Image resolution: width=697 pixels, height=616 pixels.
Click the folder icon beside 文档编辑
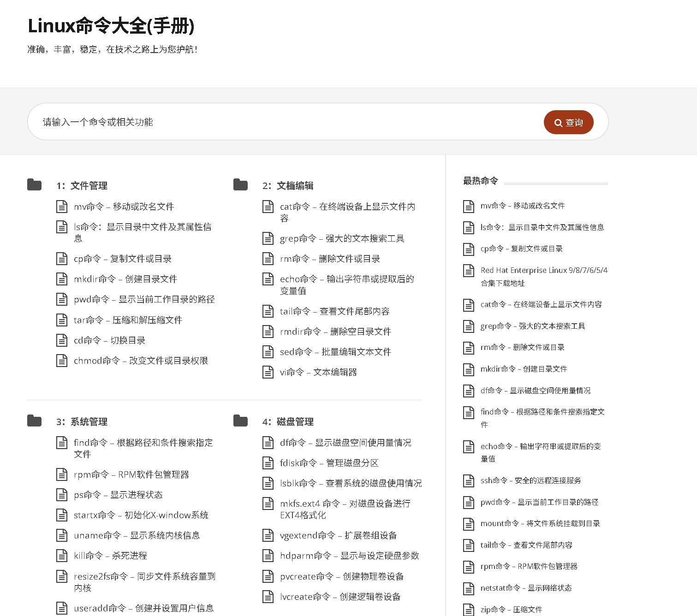pos(240,185)
